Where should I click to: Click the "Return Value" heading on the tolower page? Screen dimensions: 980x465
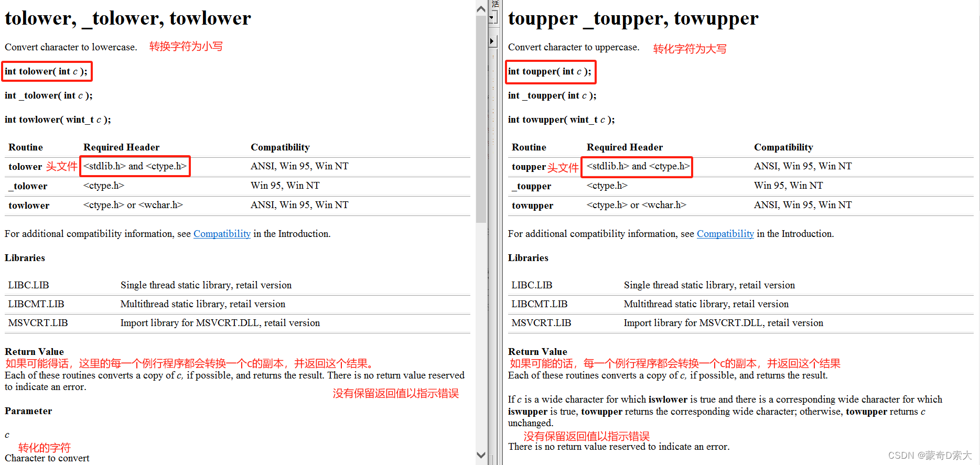pos(34,352)
